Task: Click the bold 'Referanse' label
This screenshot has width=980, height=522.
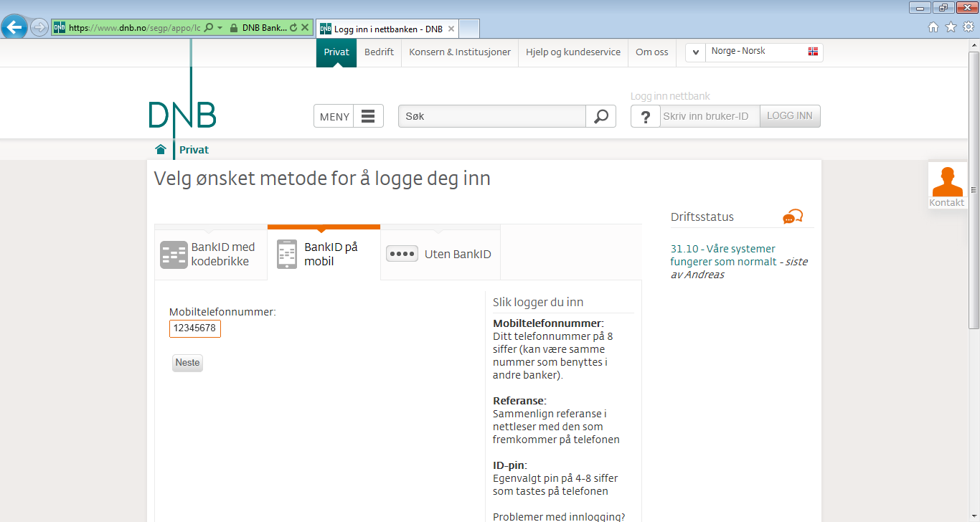Action: coord(519,401)
